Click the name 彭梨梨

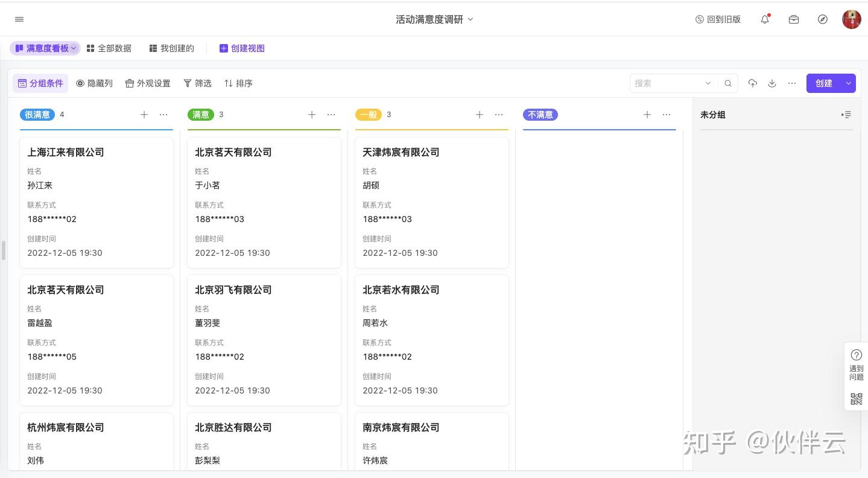coord(207,460)
